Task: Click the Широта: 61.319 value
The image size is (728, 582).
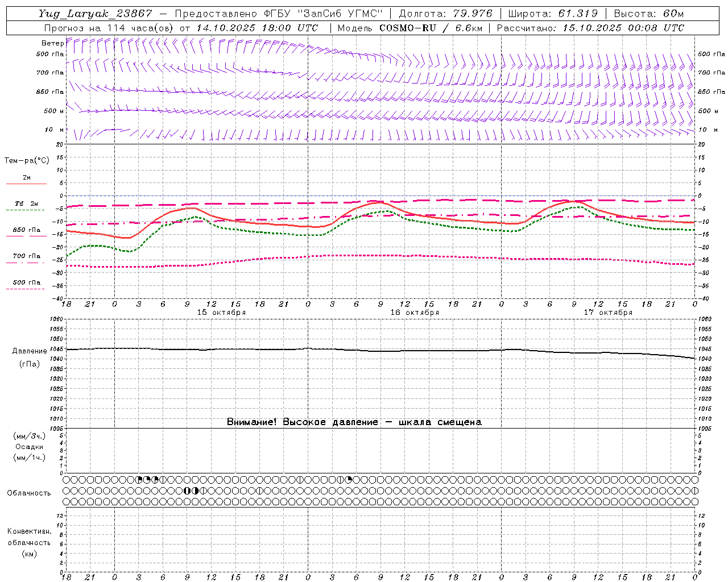Action: (553, 14)
